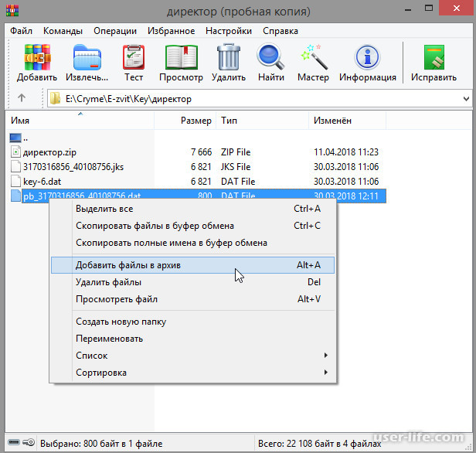Go up one folder with arrow icon
This screenshot has height=453, width=476.
[22, 98]
